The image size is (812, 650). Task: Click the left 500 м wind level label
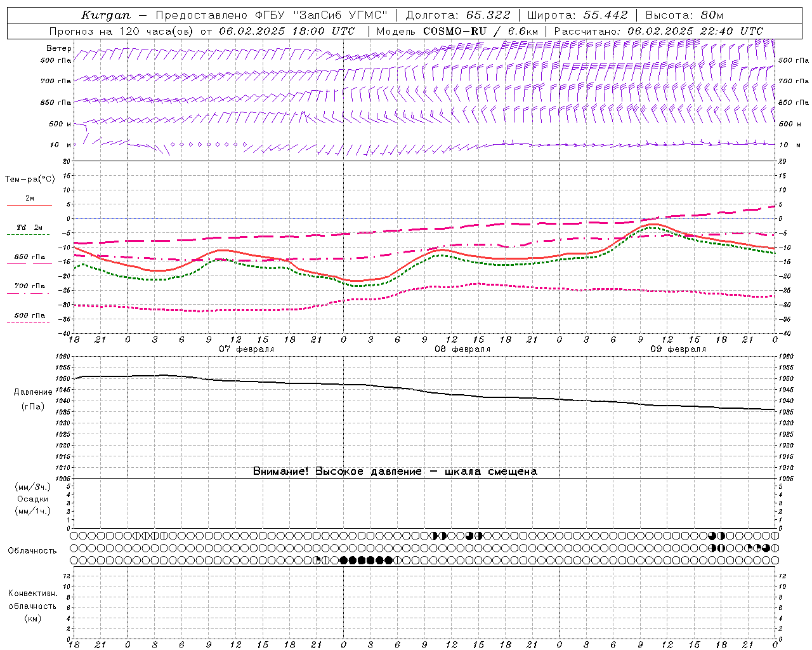coord(61,124)
